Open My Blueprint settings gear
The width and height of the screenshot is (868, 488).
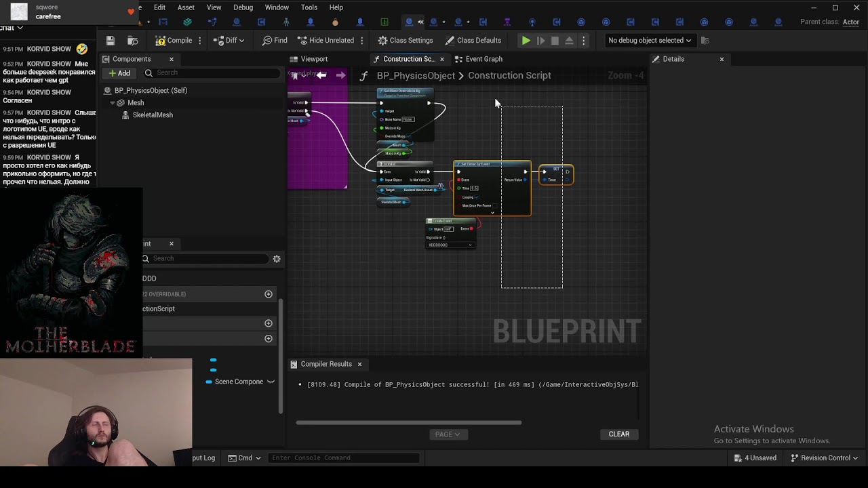[277, 258]
